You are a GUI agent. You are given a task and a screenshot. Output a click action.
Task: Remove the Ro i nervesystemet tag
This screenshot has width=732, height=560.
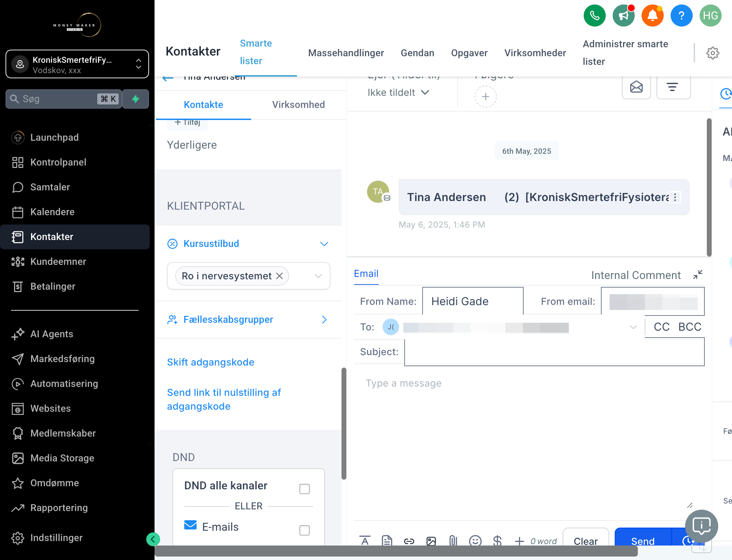click(x=279, y=276)
